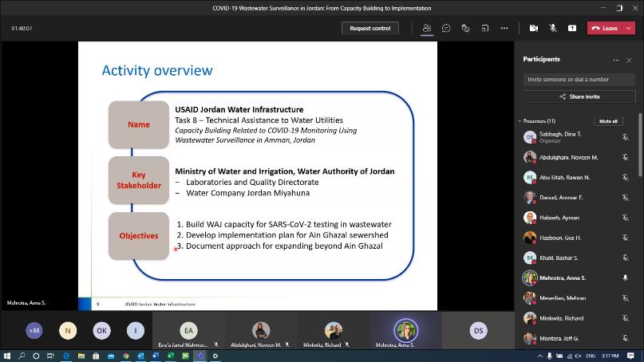The image size is (644, 362).
Task: Open the Show participants icon
Action: (x=427, y=28)
